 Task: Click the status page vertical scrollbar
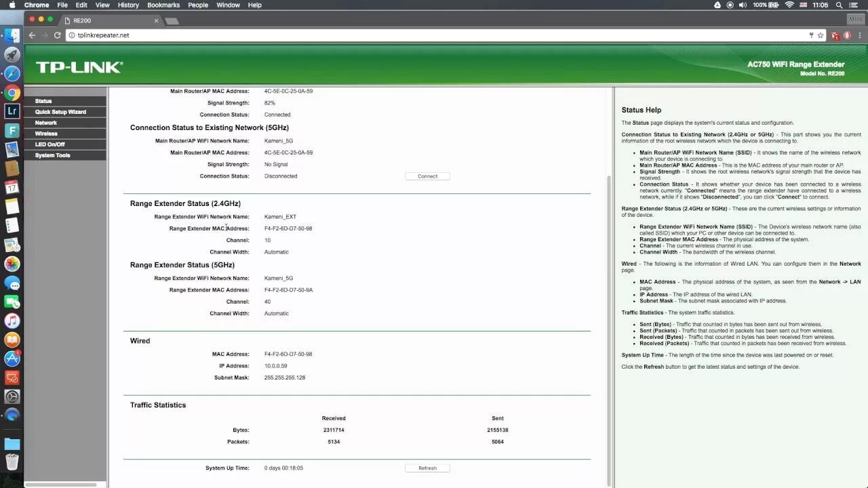609,329
